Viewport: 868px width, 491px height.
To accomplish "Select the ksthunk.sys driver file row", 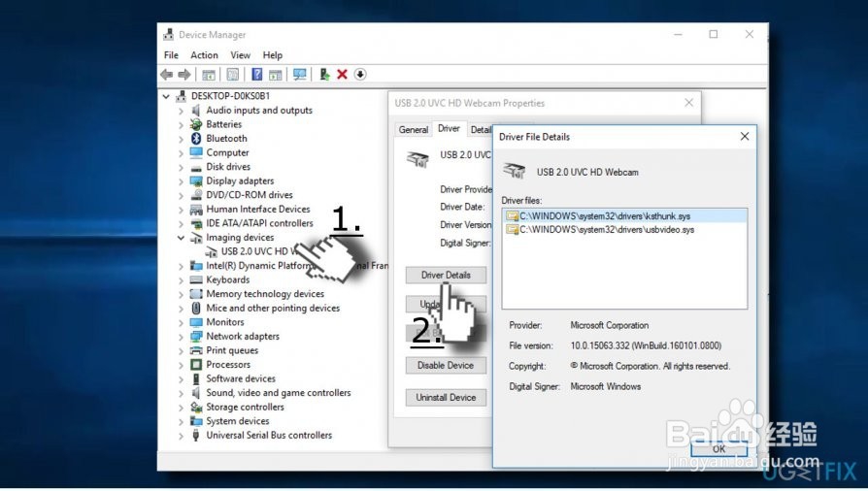I will [x=624, y=215].
